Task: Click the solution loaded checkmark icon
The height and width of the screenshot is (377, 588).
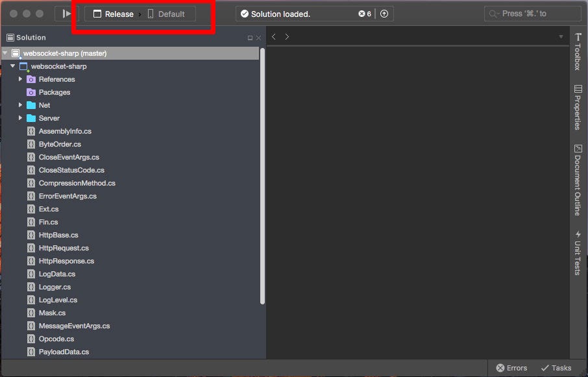Action: click(x=245, y=13)
